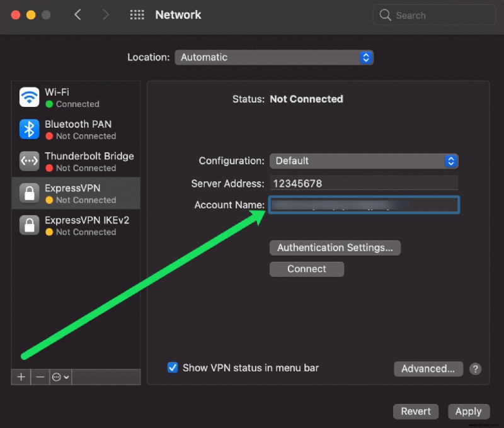Click the Apply button
This screenshot has height=428, width=504.
(469, 412)
